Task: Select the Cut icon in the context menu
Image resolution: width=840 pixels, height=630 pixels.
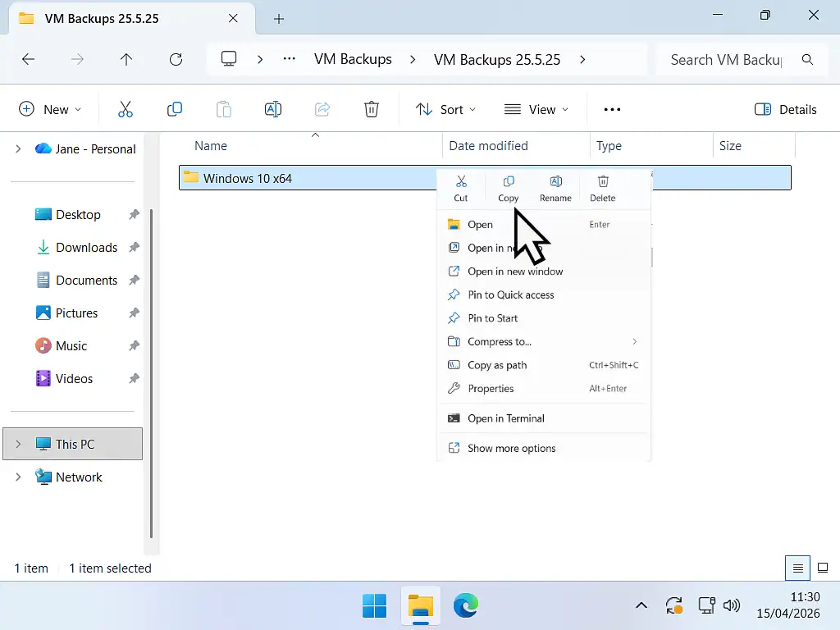Action: 460,188
